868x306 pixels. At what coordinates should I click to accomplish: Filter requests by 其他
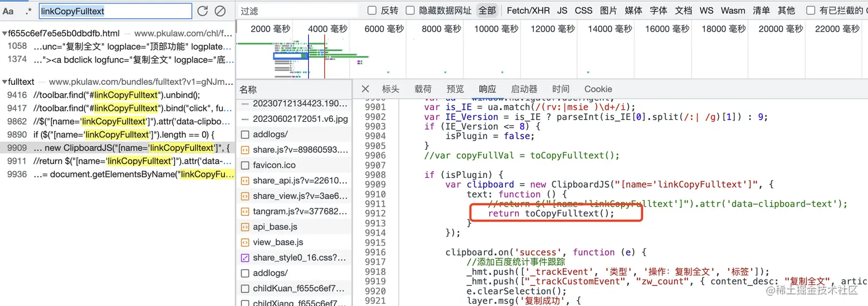click(786, 10)
